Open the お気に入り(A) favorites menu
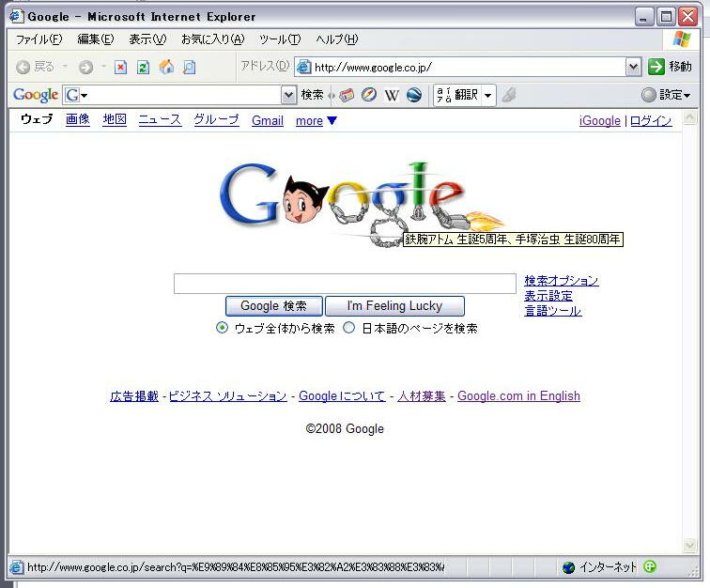 pos(212,39)
